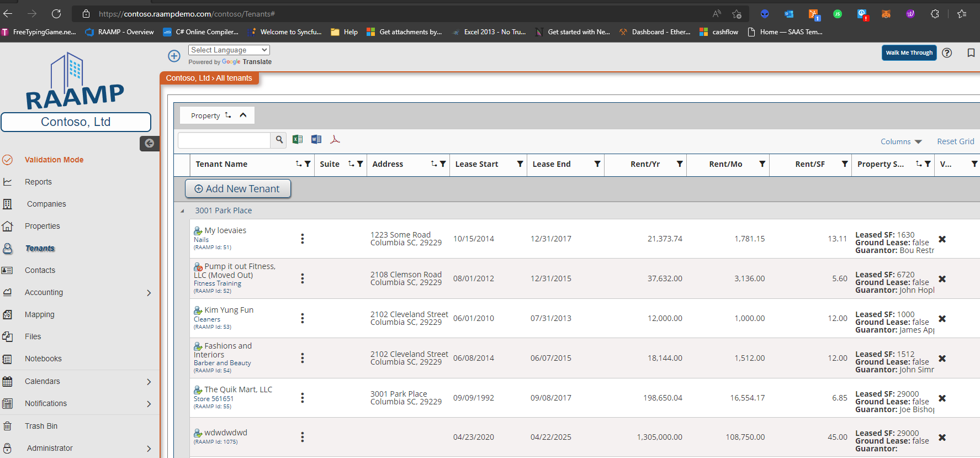Open the menu for Fashions and Interiors
This screenshot has width=980, height=458.
coord(303,358)
